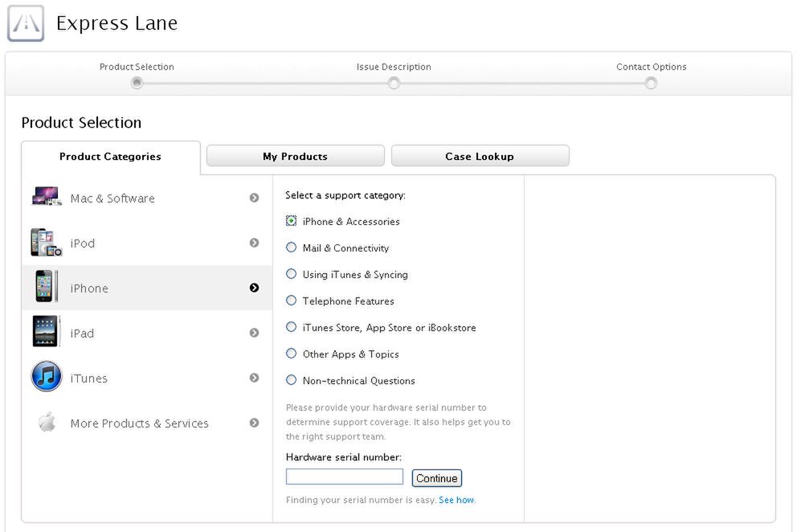
Task: Click the iTunes music note icon
Action: coord(45,377)
